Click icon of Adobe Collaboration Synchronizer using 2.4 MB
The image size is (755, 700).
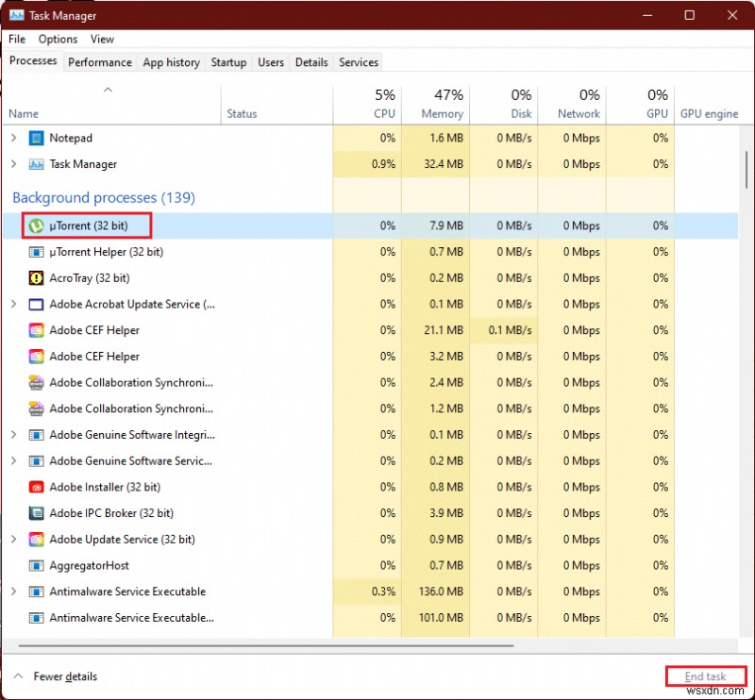pos(36,383)
